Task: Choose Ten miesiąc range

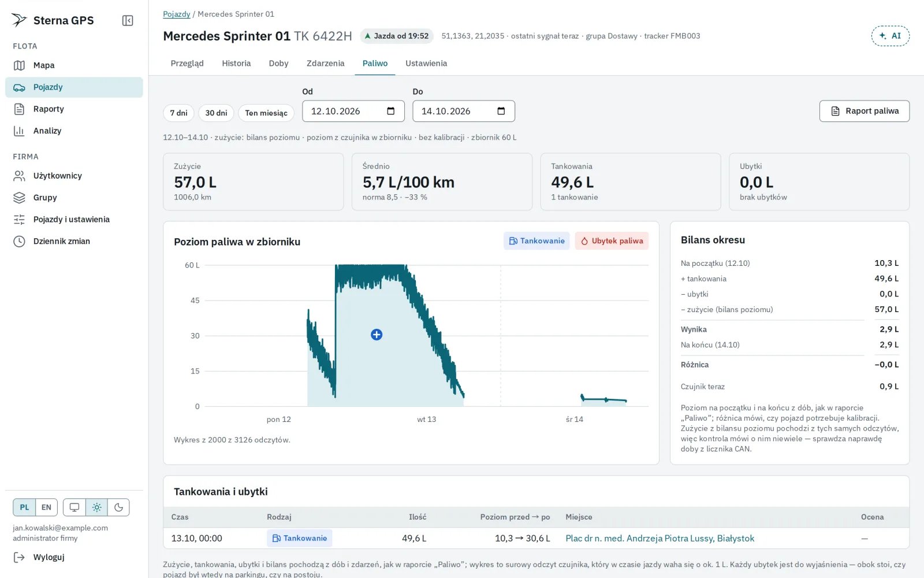Action: pos(266,113)
